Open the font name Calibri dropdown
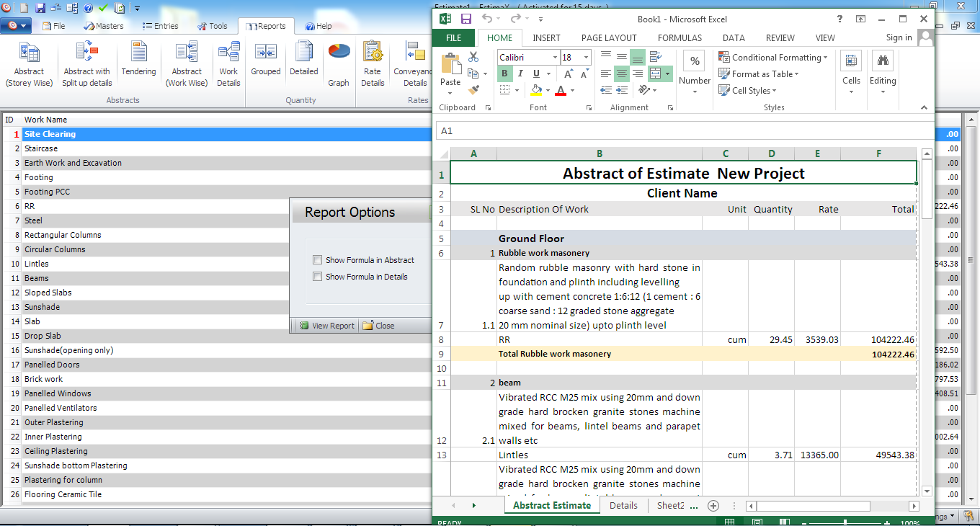The width and height of the screenshot is (980, 526). 555,57
